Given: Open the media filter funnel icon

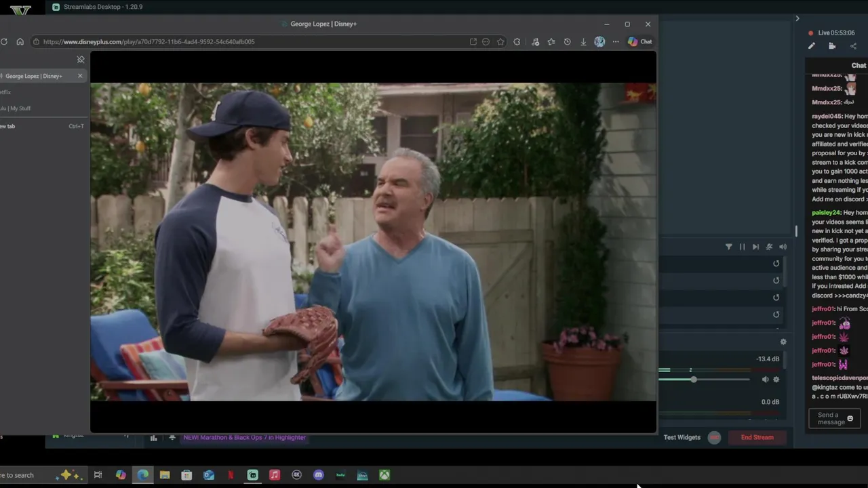Looking at the screenshot, I should tap(729, 247).
